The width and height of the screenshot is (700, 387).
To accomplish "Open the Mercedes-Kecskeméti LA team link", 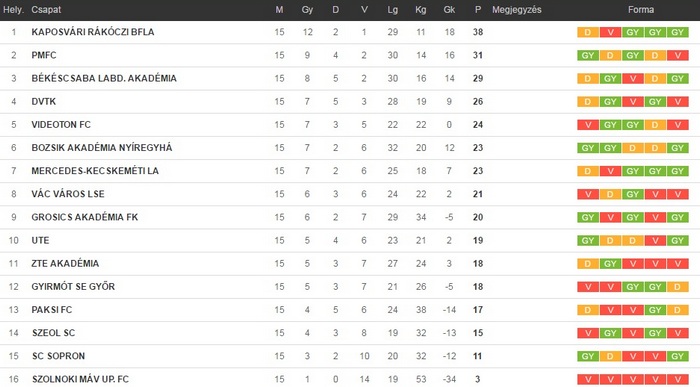I will [95, 171].
